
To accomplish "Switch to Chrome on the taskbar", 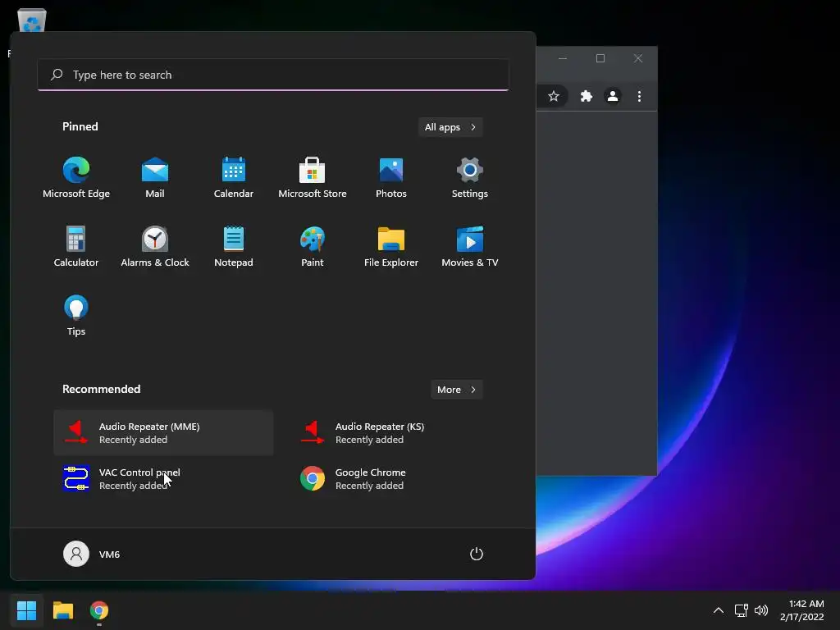I will (x=99, y=610).
